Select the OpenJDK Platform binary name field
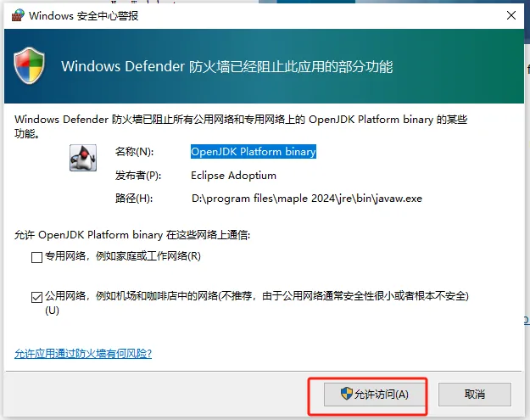The height and width of the screenshot is (420, 530). point(254,152)
